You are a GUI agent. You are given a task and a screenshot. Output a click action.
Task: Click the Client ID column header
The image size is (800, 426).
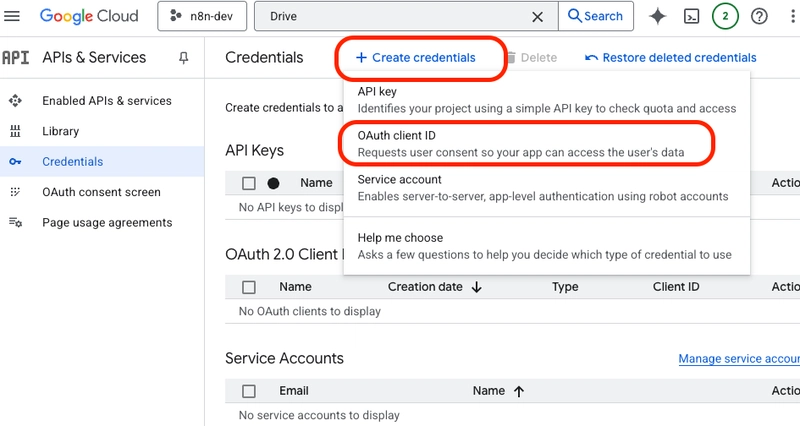click(x=676, y=287)
